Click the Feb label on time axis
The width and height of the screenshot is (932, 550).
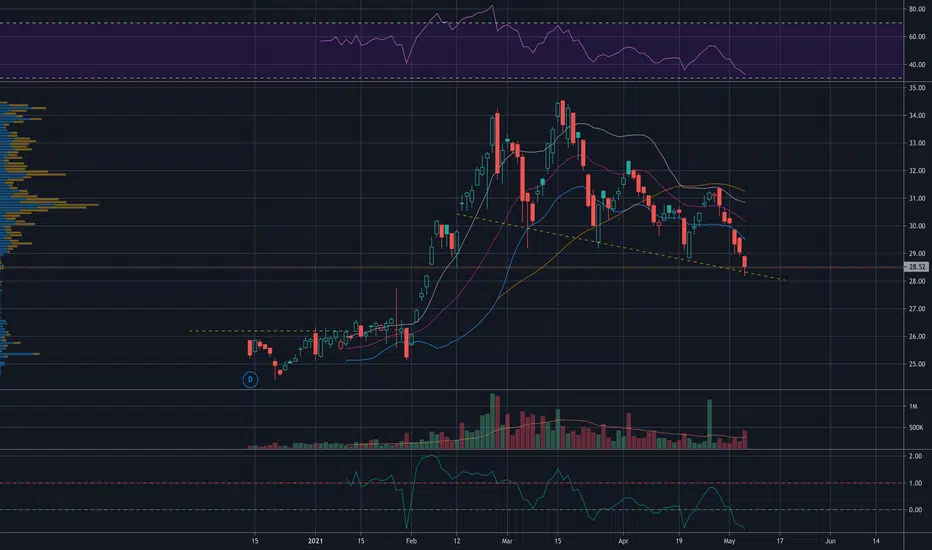411,541
